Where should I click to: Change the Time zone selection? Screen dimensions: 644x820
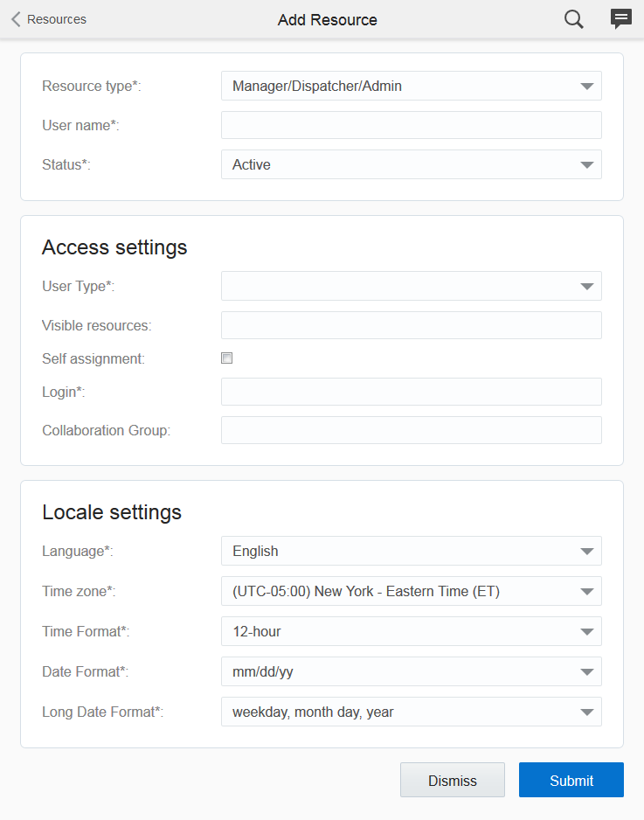pyautogui.click(x=411, y=591)
